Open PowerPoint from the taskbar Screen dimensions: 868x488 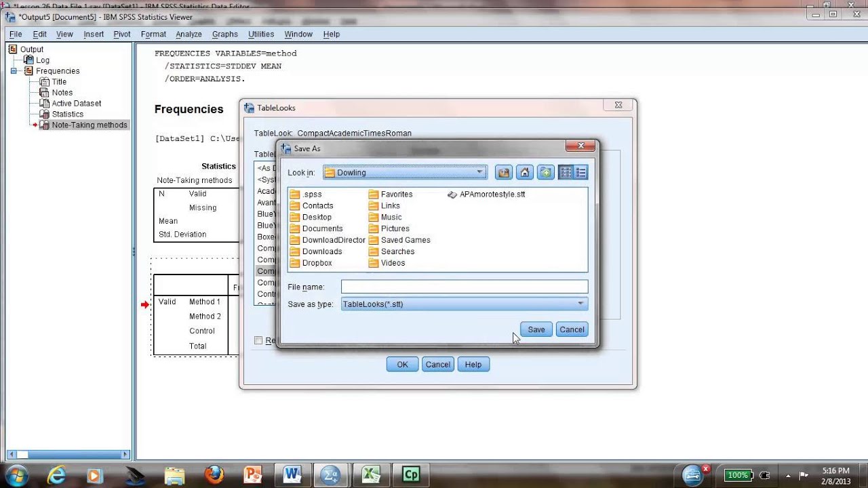pyautogui.click(x=253, y=474)
